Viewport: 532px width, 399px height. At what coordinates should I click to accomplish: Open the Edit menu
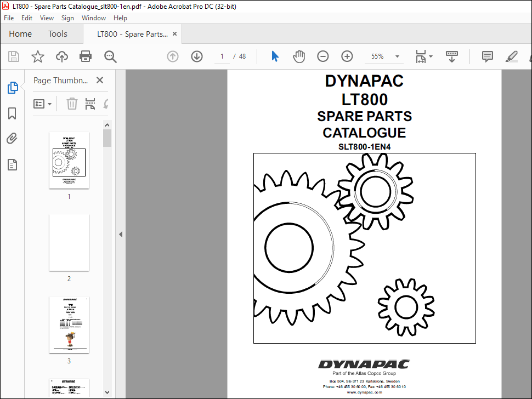27,18
